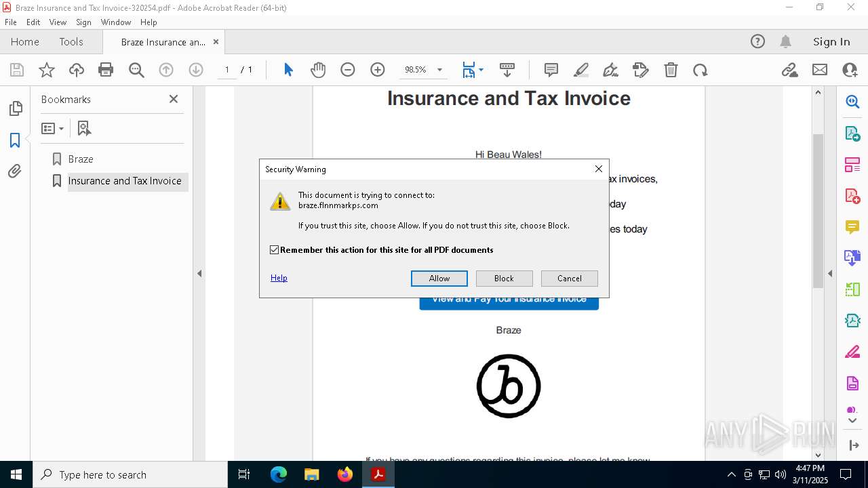Select the Braze Insurance document tab
This screenshot has width=868, height=488.
tap(163, 42)
